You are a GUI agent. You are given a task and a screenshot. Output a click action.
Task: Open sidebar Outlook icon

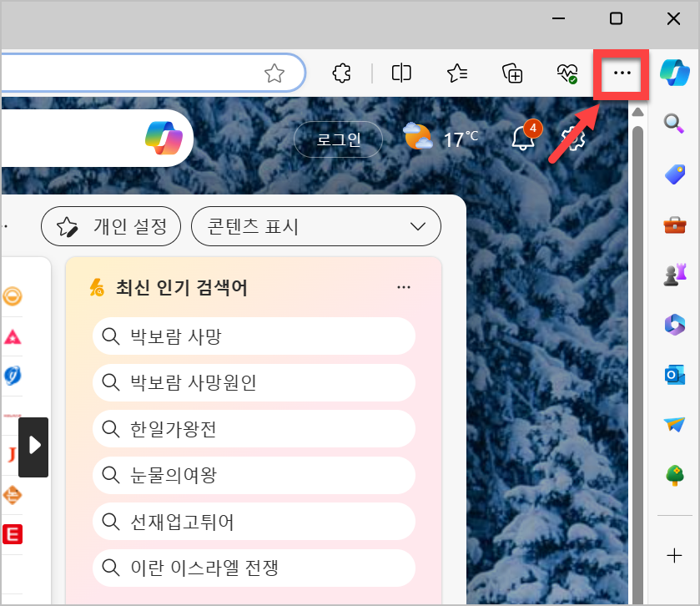coord(675,374)
